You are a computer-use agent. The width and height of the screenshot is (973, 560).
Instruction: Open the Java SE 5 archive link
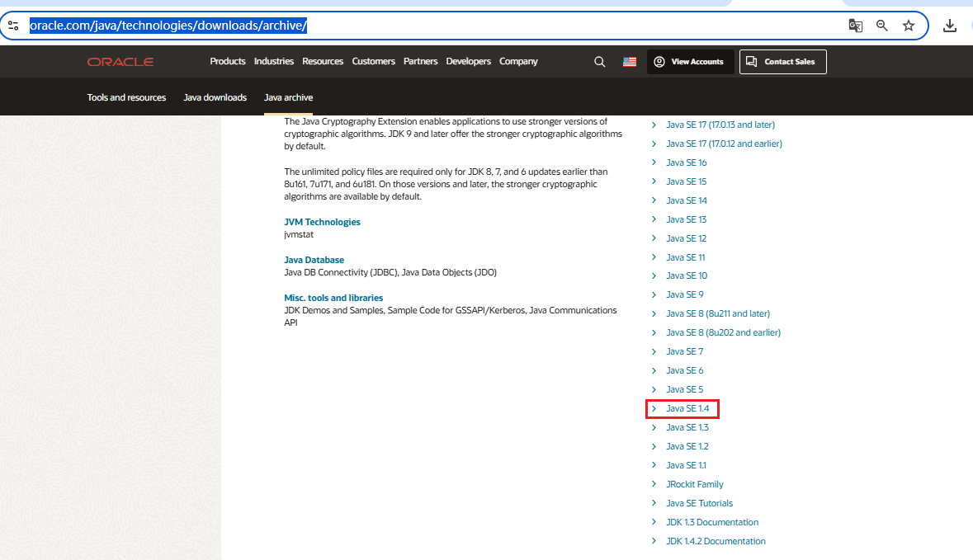pos(685,389)
